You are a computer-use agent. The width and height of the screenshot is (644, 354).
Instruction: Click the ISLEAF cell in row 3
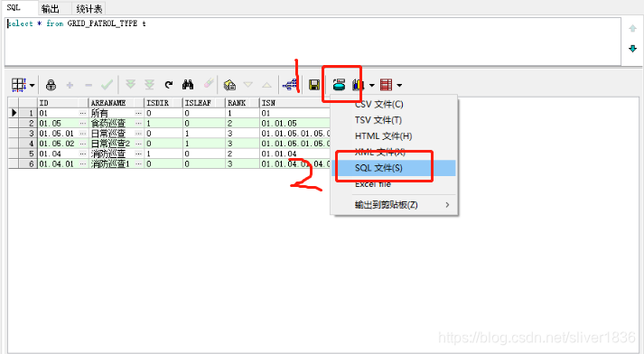click(x=204, y=134)
